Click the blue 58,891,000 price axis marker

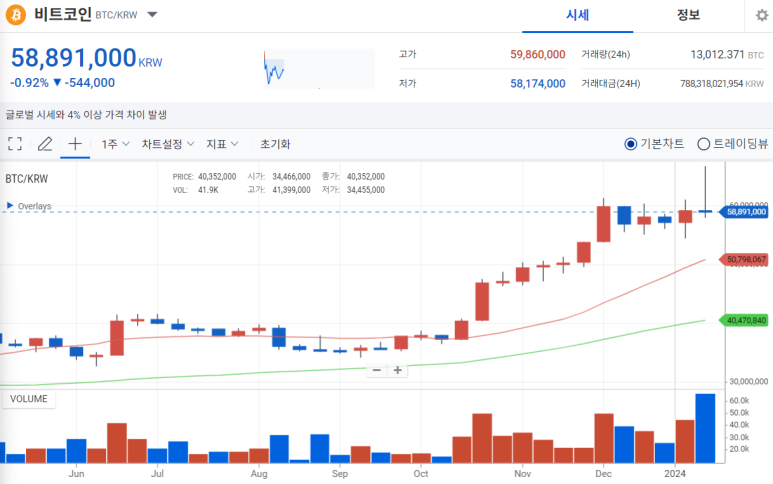(746, 212)
